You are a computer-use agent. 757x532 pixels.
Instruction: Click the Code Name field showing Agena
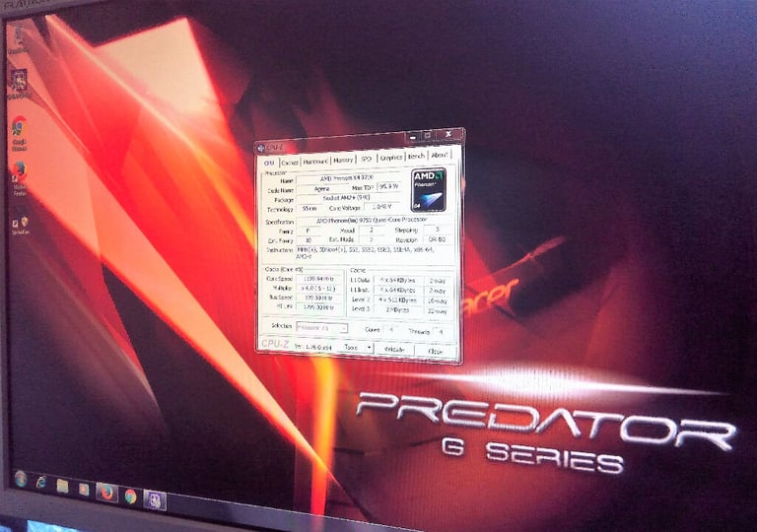coord(322,189)
